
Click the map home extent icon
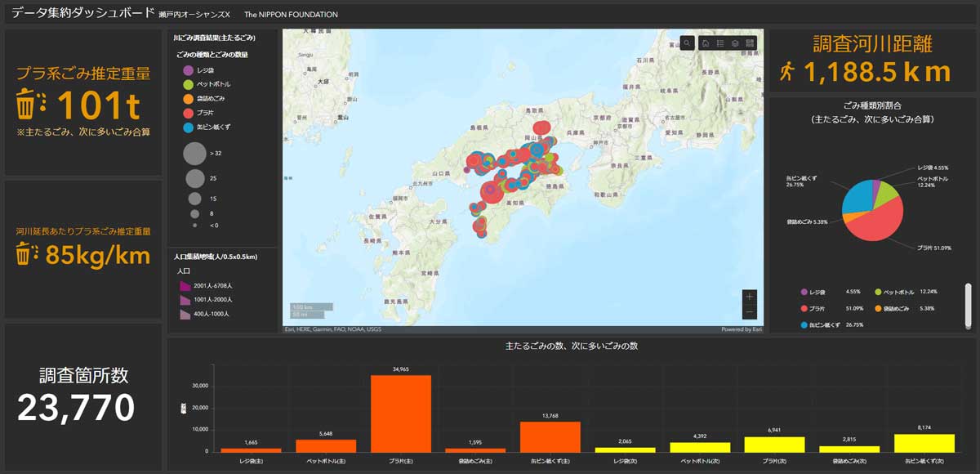706,43
